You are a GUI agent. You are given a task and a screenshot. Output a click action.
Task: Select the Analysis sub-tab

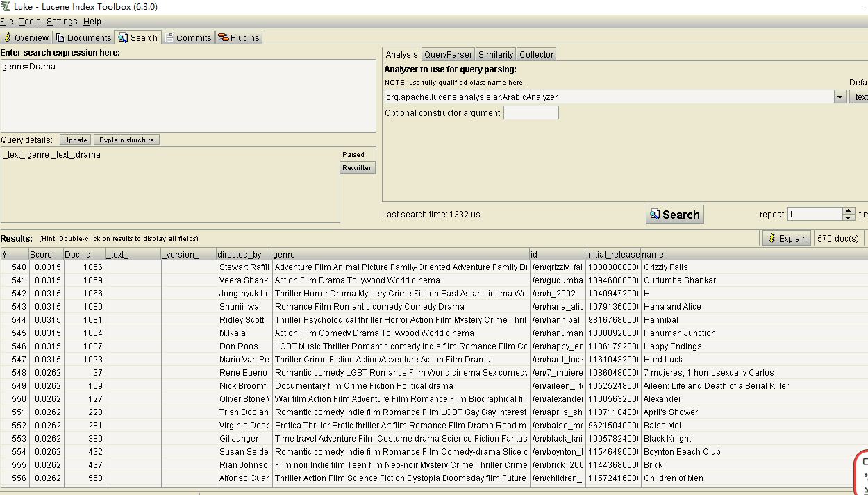(402, 54)
